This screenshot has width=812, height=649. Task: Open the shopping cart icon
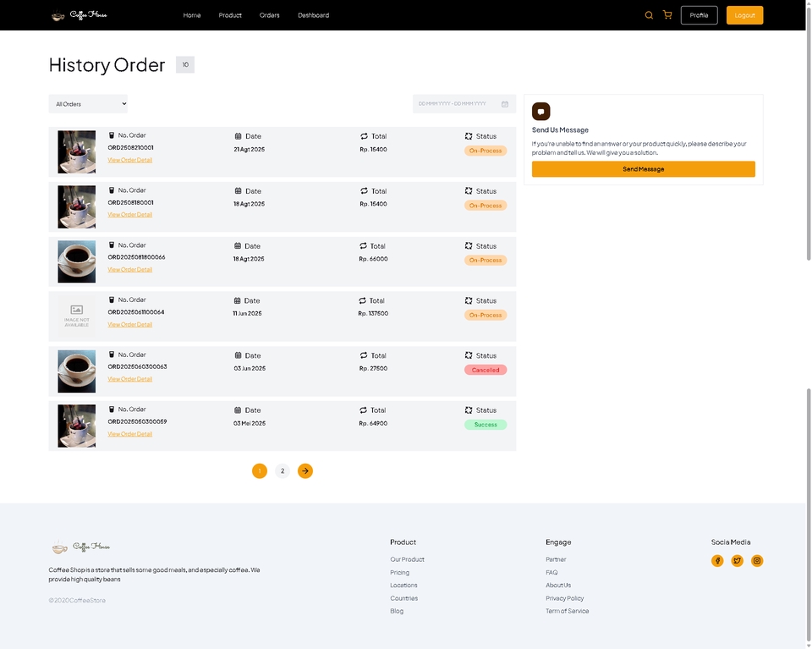(x=667, y=15)
